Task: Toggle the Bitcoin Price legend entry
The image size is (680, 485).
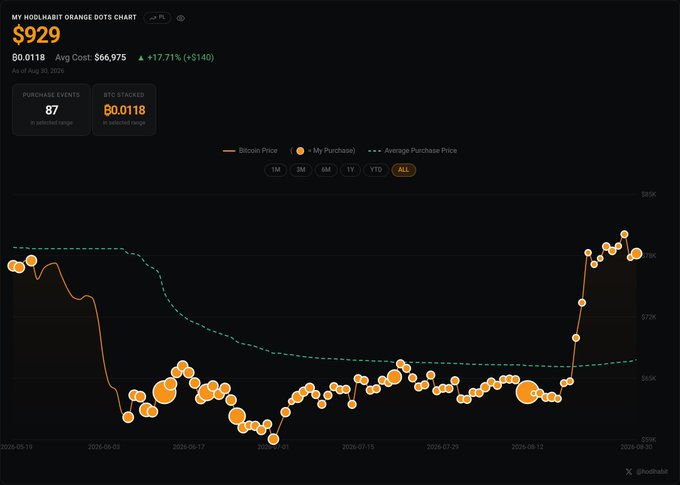Action: 250,151
